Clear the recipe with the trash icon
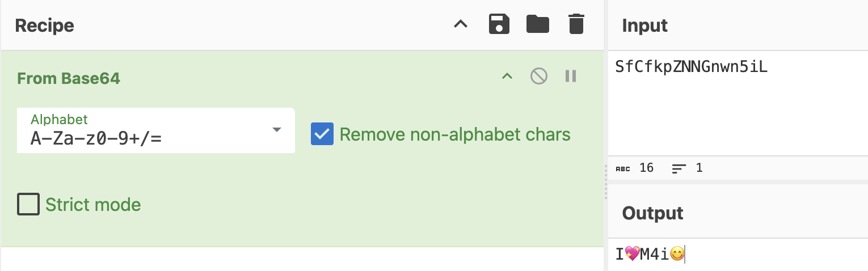The image size is (868, 271). [575, 25]
